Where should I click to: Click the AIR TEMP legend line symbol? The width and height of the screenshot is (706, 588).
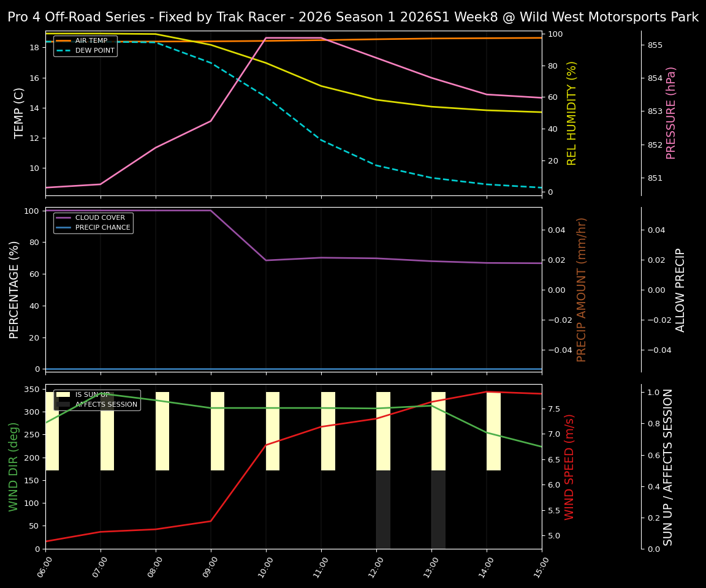click(63, 41)
